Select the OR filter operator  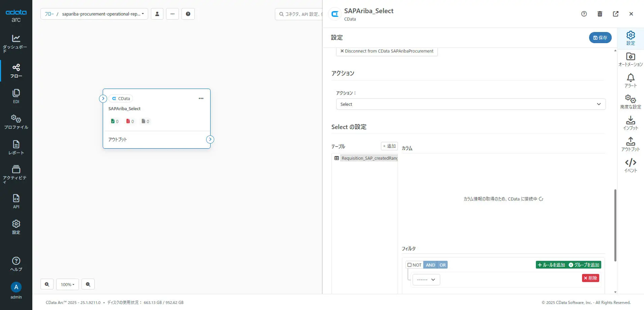443,265
